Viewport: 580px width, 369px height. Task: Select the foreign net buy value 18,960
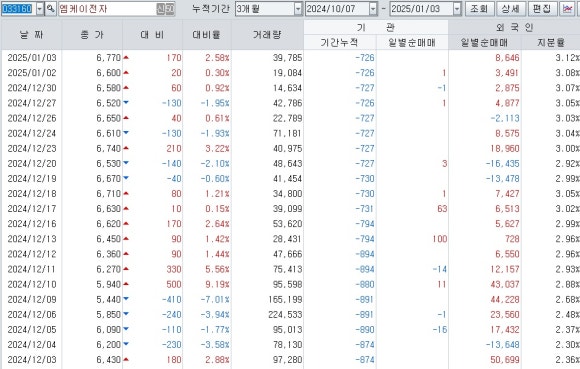point(505,149)
